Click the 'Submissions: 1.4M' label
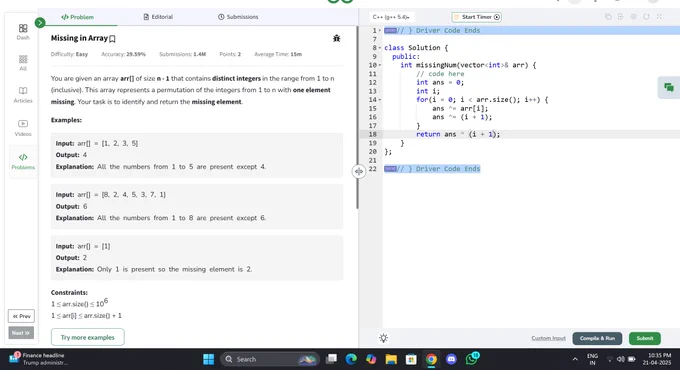The image size is (680, 370). point(182,54)
